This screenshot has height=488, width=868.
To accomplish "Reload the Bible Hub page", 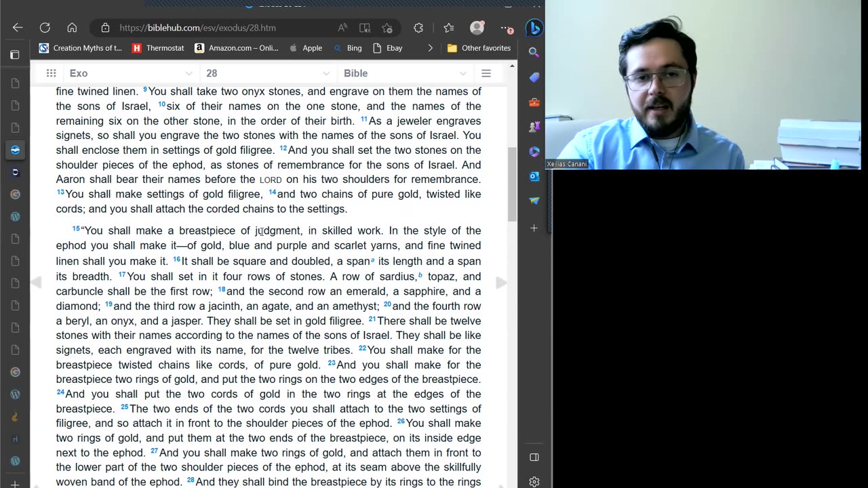I will [45, 28].
